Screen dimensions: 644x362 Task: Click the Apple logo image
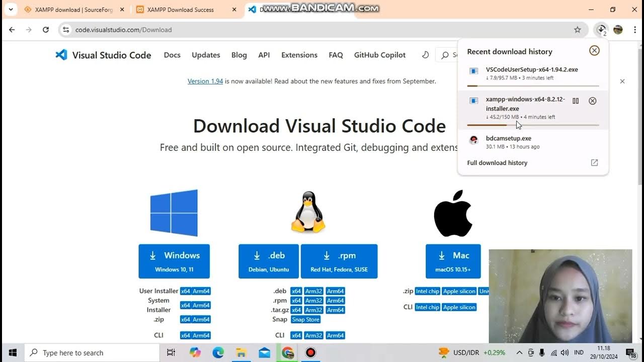point(453,213)
